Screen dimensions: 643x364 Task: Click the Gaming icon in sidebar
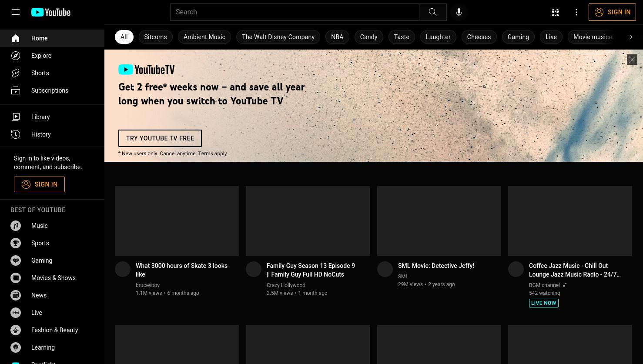[16, 260]
